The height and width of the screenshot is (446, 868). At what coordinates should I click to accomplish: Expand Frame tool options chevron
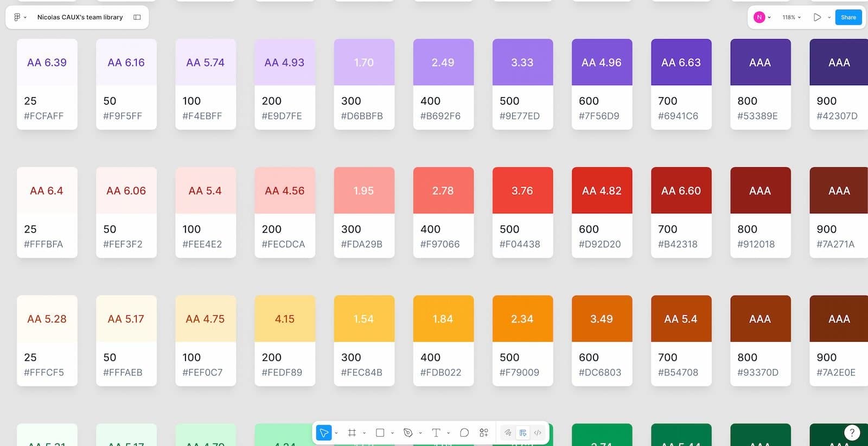click(x=364, y=433)
